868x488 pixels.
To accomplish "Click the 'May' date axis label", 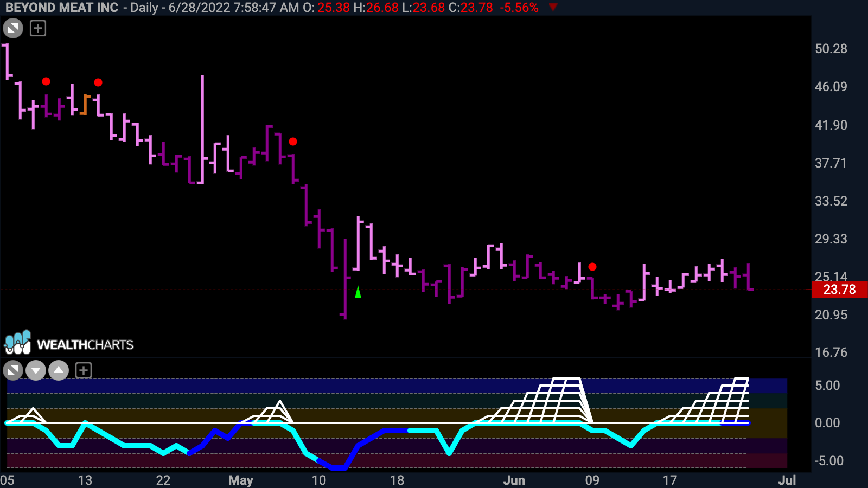I will 241,480.
